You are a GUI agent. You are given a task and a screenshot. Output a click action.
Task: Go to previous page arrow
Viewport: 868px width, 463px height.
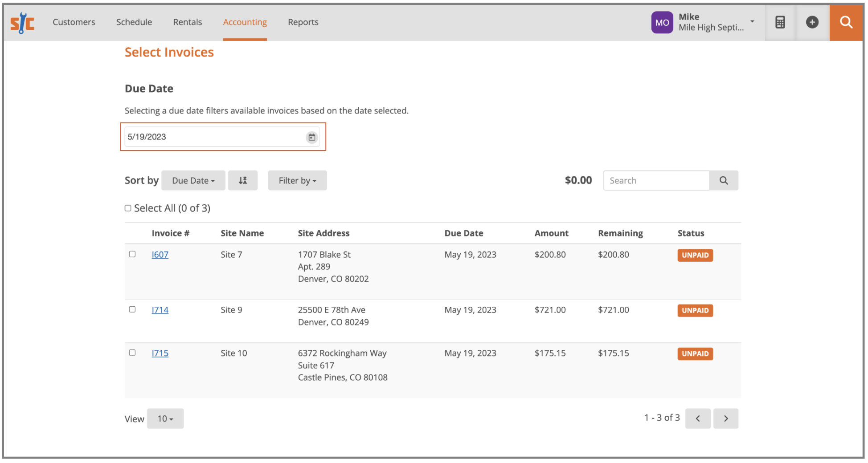tap(698, 418)
